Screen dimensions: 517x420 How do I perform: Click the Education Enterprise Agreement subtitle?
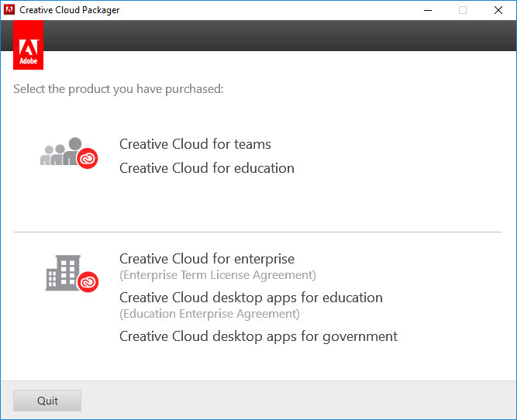(209, 314)
